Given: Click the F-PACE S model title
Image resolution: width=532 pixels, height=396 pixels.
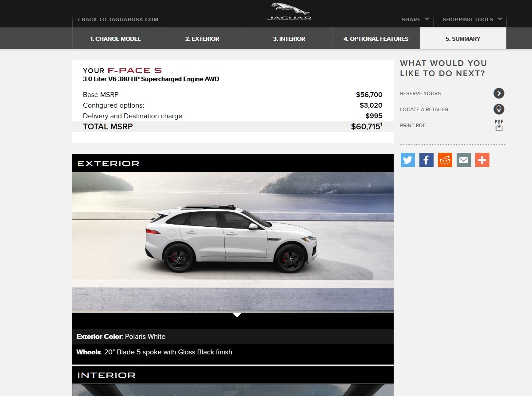Looking at the screenshot, I should [134, 70].
